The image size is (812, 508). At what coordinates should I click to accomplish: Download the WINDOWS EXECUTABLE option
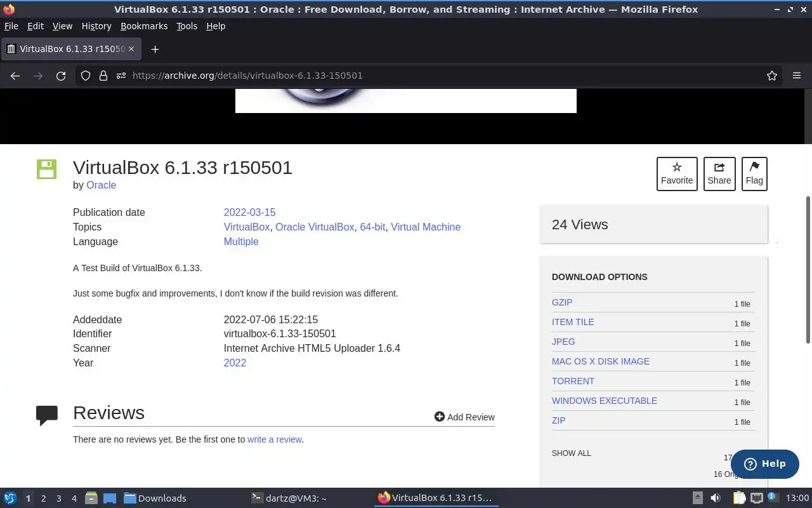(x=605, y=401)
